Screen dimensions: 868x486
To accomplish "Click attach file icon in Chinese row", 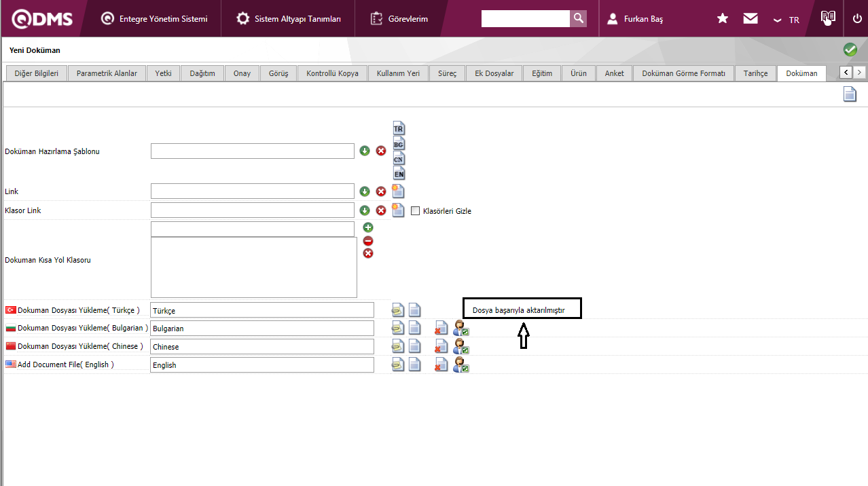I will pyautogui.click(x=398, y=347).
